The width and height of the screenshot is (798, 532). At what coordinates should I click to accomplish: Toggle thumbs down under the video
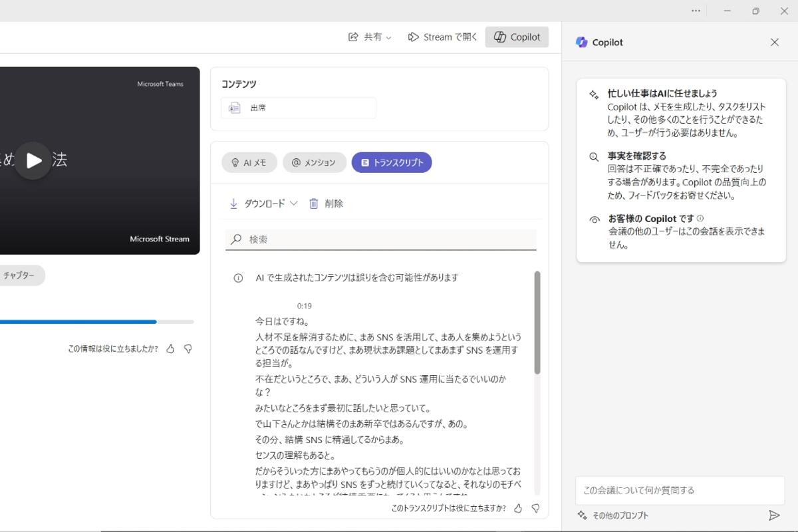(188, 348)
